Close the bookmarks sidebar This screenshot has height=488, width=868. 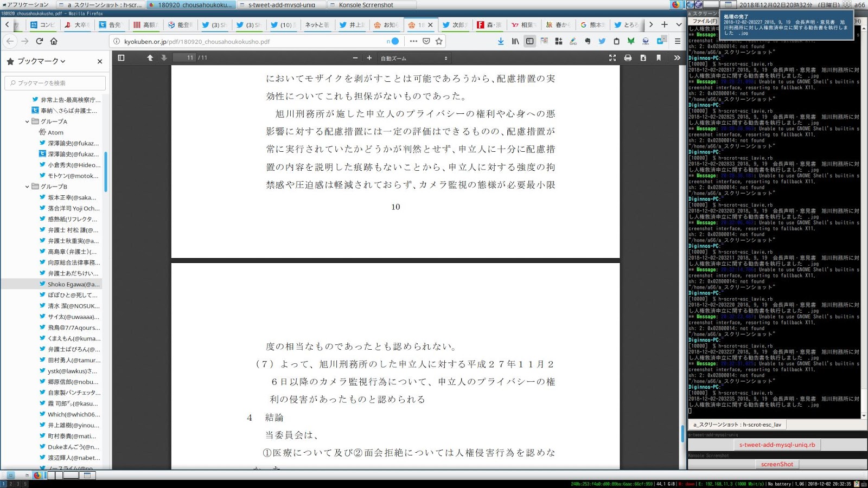100,61
